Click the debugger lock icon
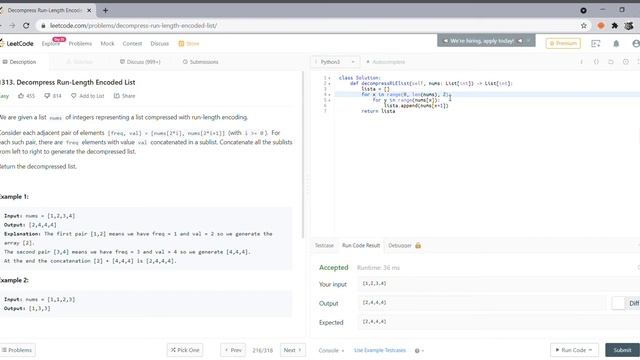The image size is (640, 360). click(x=418, y=245)
